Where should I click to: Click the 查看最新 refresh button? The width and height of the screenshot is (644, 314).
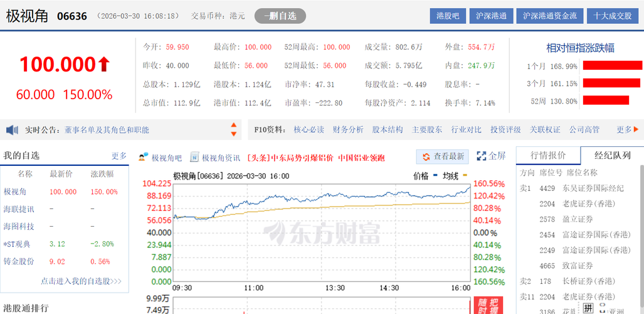point(442,156)
